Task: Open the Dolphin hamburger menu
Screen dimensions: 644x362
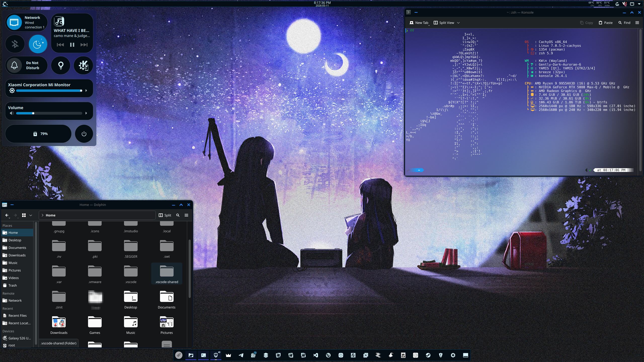Action: click(x=186, y=215)
